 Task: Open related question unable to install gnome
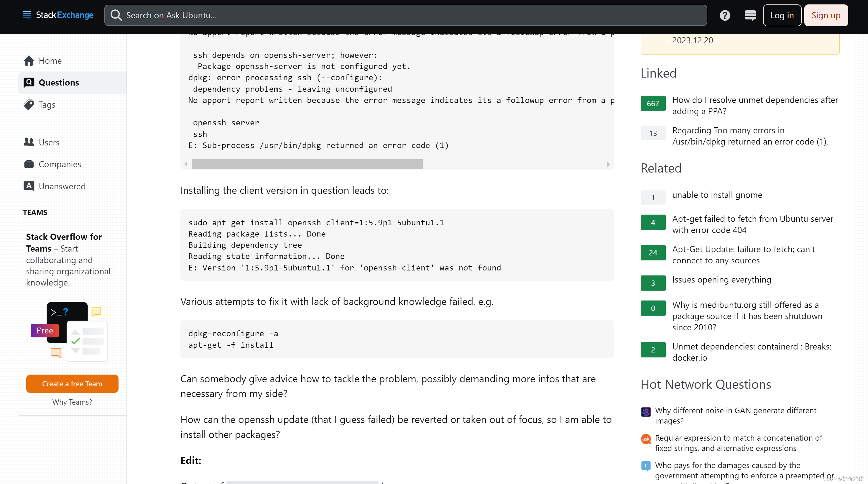point(717,195)
